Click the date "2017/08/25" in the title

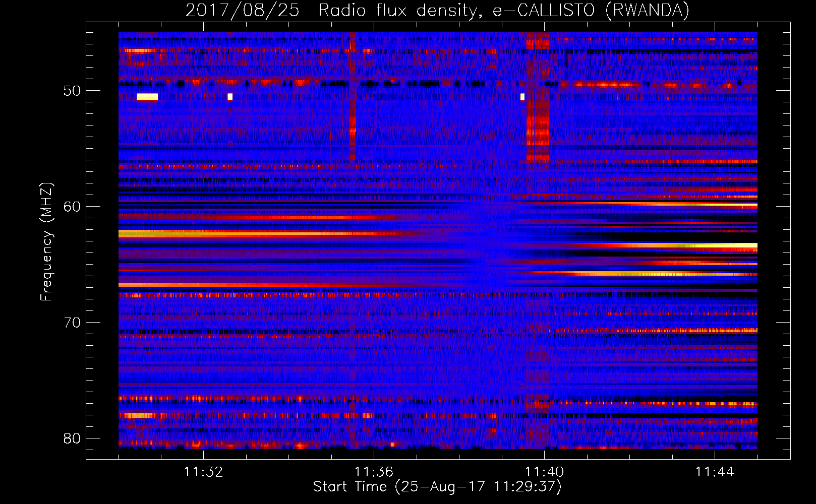[243, 11]
